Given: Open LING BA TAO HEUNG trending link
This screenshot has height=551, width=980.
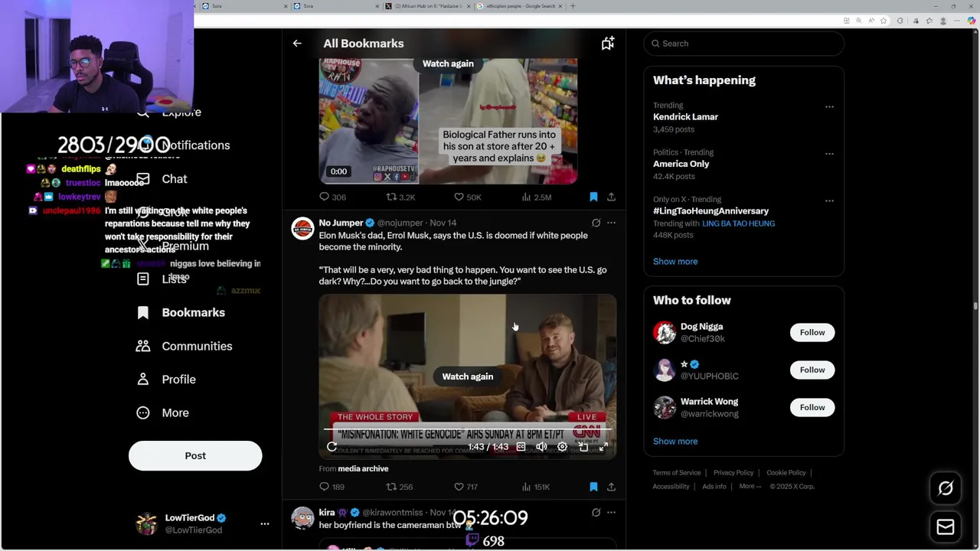Looking at the screenshot, I should (x=738, y=223).
